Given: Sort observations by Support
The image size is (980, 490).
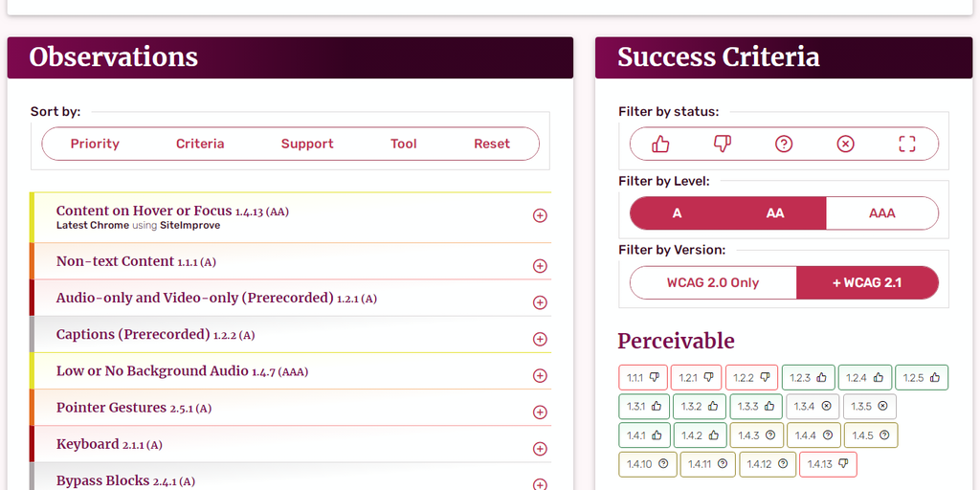Looking at the screenshot, I should click(x=307, y=145).
